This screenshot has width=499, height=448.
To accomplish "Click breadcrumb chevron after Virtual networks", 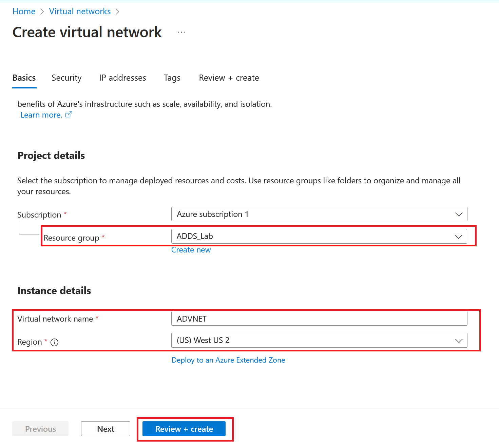I will 117,12.
